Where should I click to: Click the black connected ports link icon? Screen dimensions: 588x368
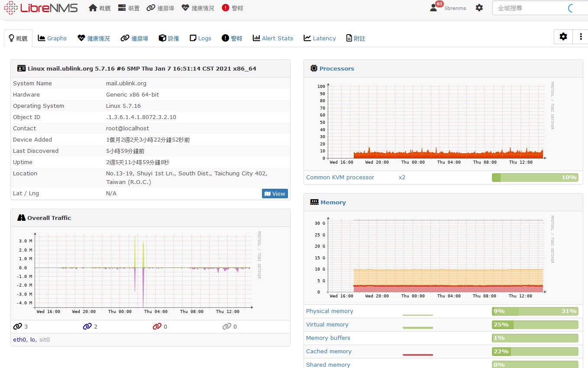tap(17, 326)
